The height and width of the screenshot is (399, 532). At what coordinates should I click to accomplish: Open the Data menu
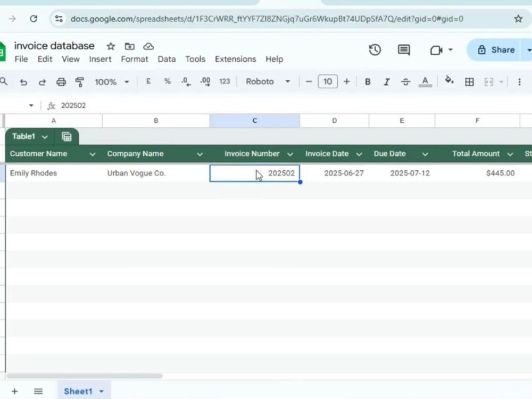click(x=167, y=59)
